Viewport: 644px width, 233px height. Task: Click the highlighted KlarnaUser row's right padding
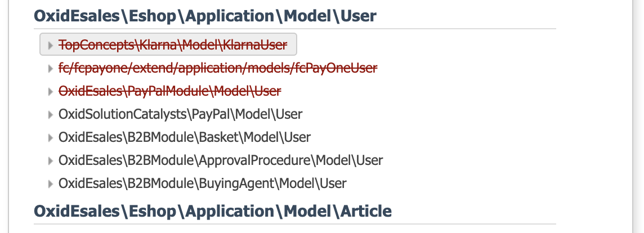tap(292, 44)
